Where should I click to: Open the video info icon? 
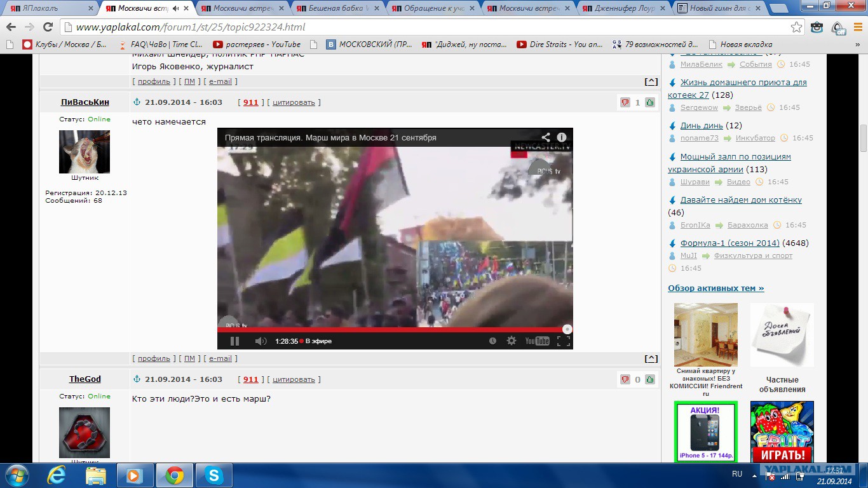tap(562, 137)
